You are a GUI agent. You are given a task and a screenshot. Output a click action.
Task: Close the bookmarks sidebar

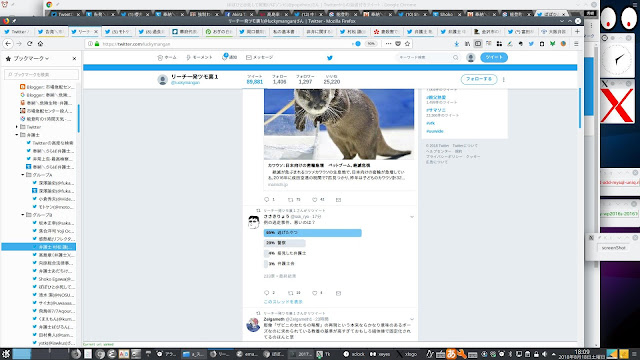coord(74,58)
